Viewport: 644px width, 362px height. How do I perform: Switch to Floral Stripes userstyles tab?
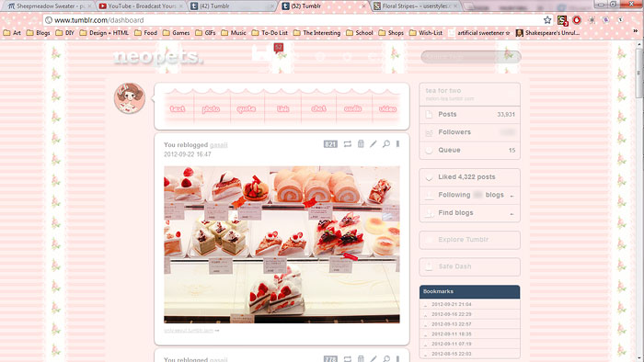pyautogui.click(x=416, y=6)
